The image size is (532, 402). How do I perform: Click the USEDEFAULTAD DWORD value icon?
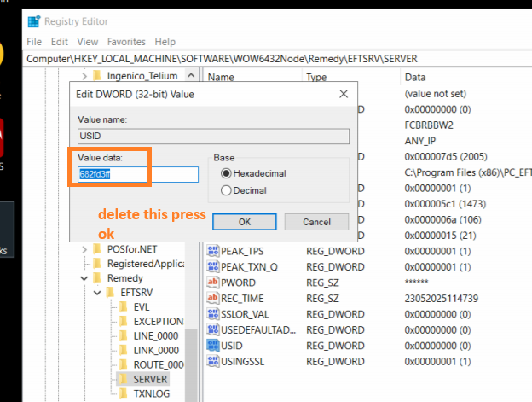(213, 329)
